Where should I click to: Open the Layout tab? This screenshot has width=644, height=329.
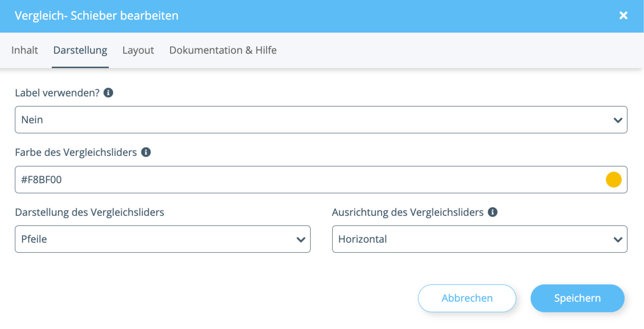pos(138,50)
